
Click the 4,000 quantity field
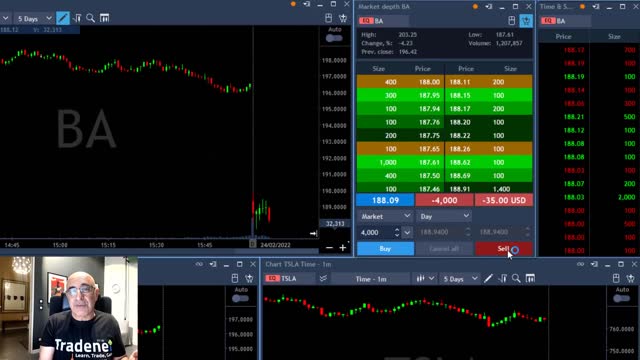click(x=376, y=232)
